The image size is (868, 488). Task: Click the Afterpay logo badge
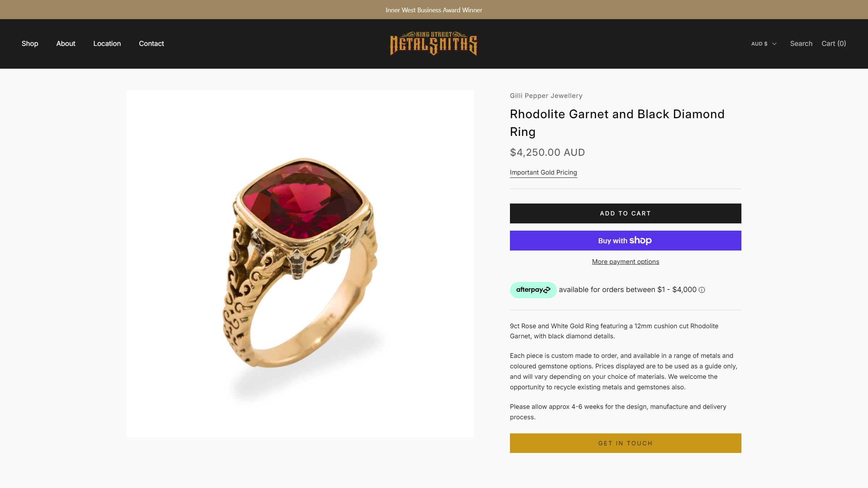(x=533, y=290)
